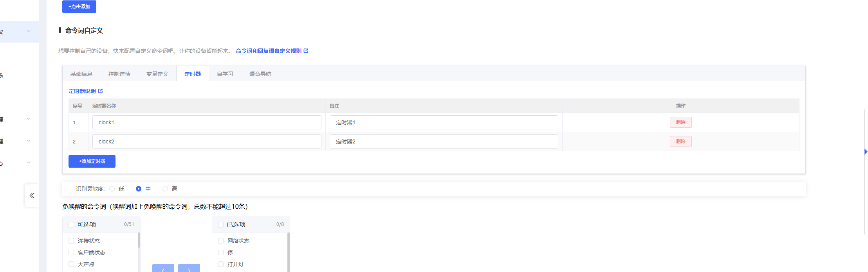Go to the 变量定义 tab
The height and width of the screenshot is (272, 868).
click(157, 74)
